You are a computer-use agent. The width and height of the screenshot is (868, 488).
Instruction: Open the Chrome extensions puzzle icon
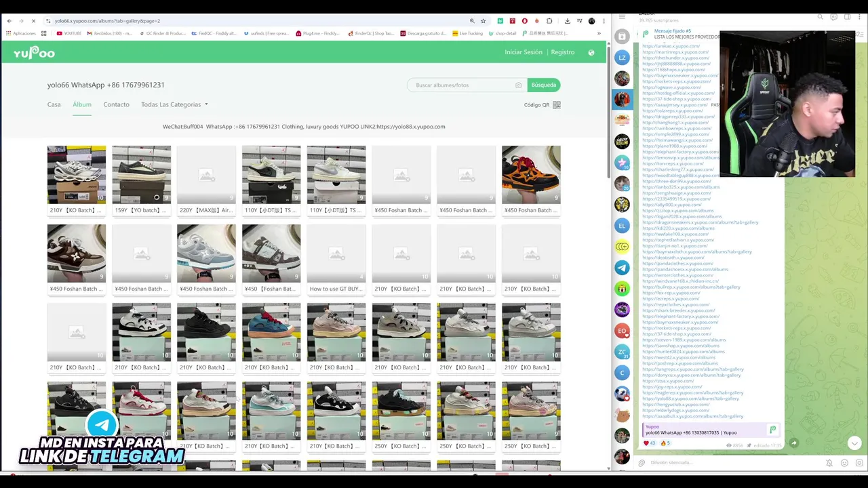549,21
